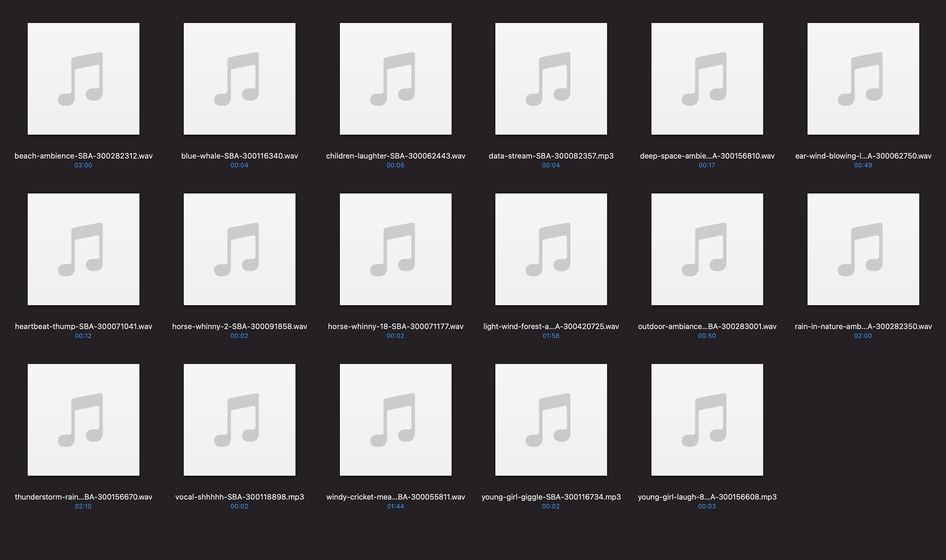946x560 pixels.
Task: Click the 02:00 duration under rain-in-nature file
Action: coord(863,336)
